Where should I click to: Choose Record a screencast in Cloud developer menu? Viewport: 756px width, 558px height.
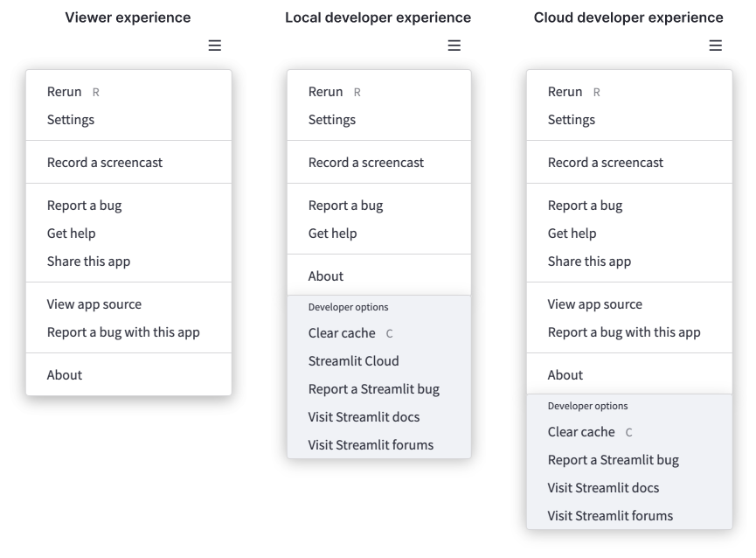(x=605, y=163)
